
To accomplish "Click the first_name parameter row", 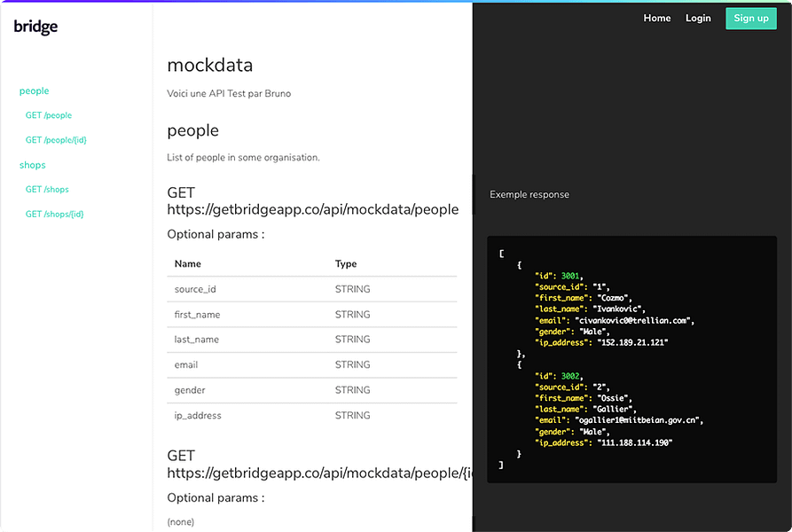I will tap(311, 315).
